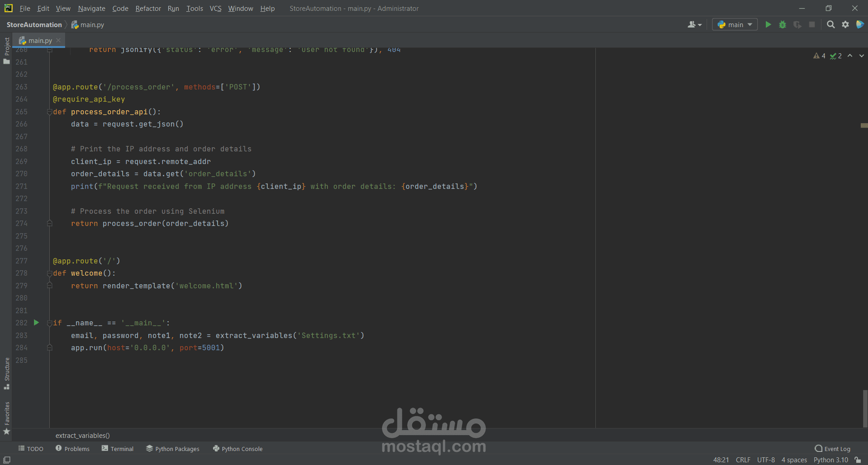Image resolution: width=868 pixels, height=465 pixels.
Task: Open the VCS menu
Action: (215, 8)
